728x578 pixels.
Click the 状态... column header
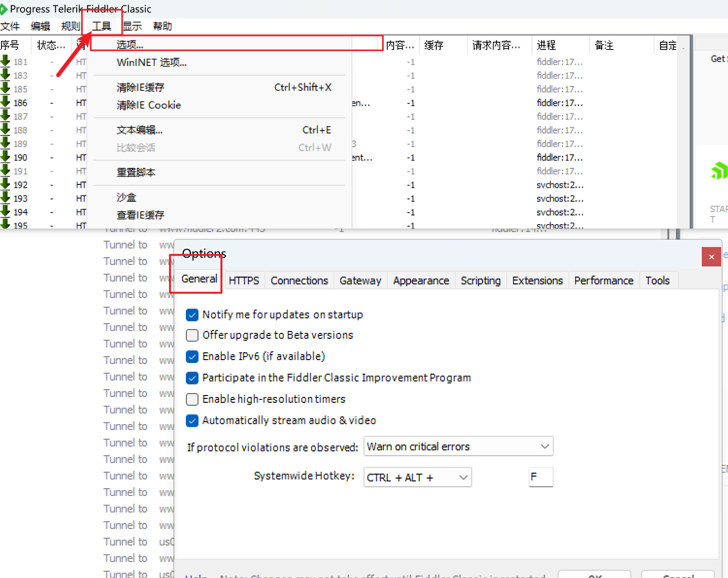(x=51, y=45)
